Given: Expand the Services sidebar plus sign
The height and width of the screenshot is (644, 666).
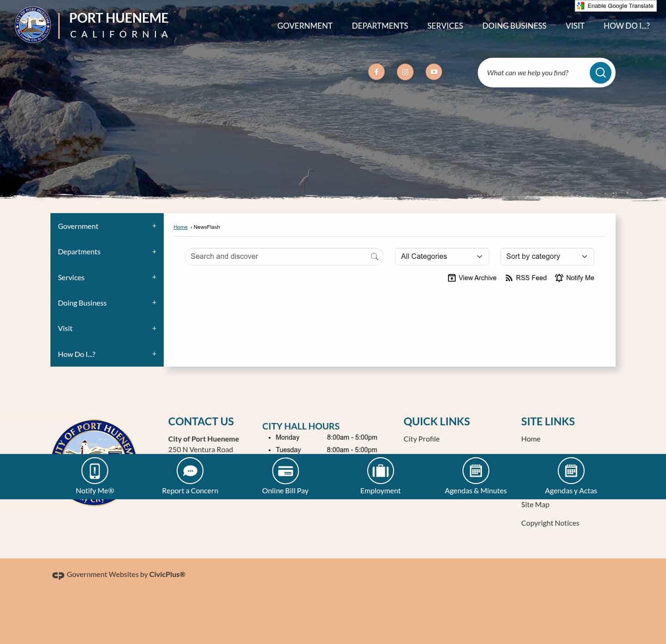Looking at the screenshot, I should coord(154,277).
